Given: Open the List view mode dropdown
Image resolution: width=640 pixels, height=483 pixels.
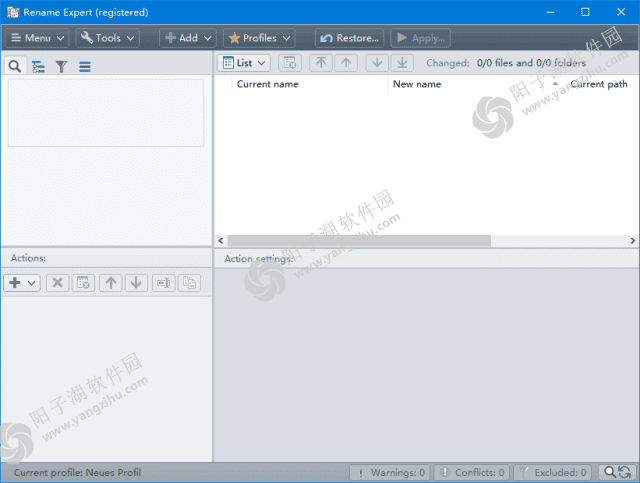Looking at the screenshot, I should coord(244,63).
